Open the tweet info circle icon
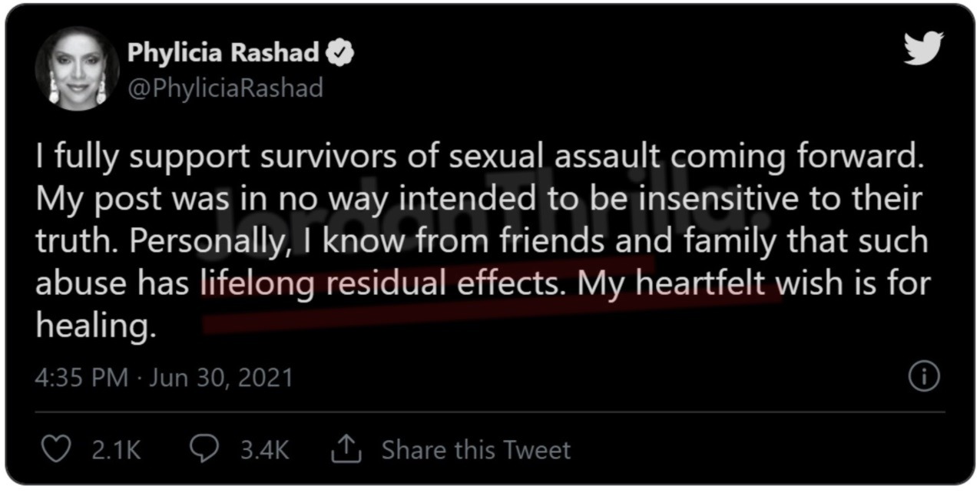Viewport: 980px width, 493px height. [x=923, y=377]
